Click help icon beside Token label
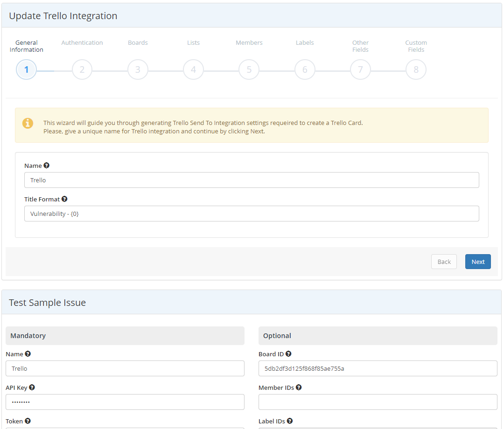Image resolution: width=504 pixels, height=429 pixels. click(28, 421)
